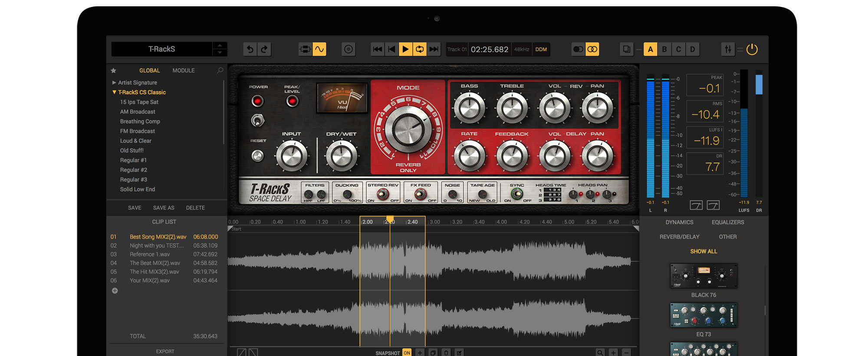Switch to the waveform view
868x356 pixels.
[x=319, y=49]
